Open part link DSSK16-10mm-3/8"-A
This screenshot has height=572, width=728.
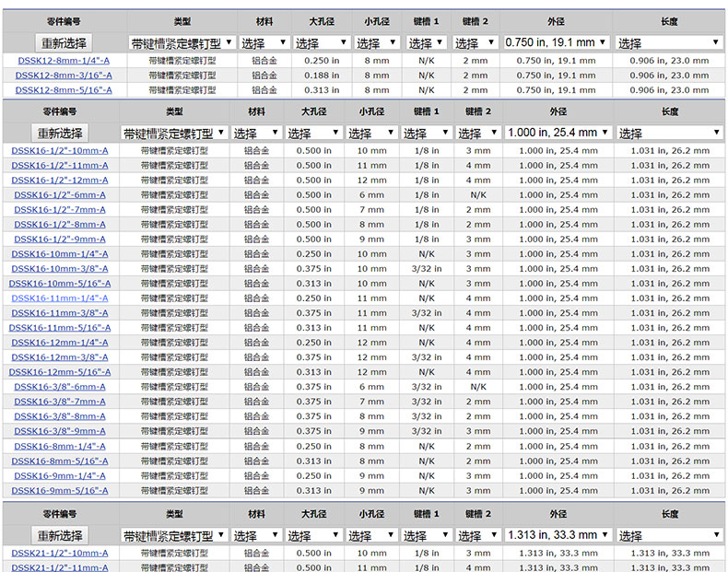pos(60,268)
